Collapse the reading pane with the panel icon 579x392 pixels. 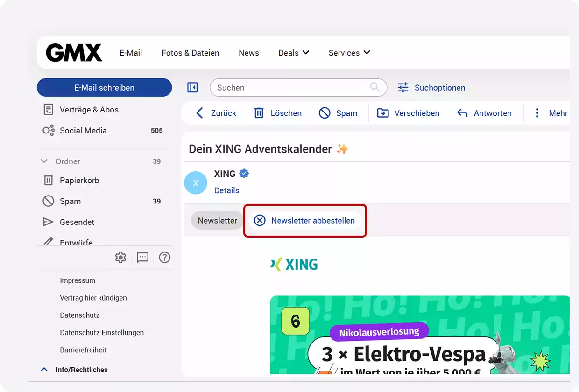192,87
